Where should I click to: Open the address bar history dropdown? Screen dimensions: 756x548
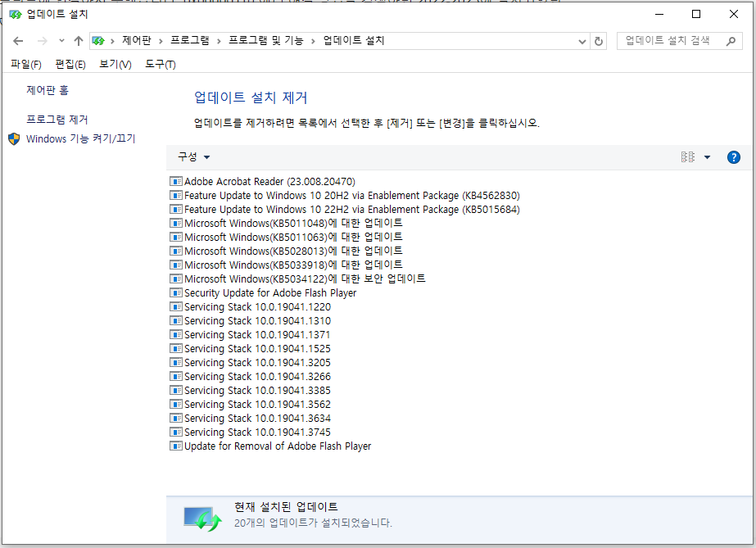pyautogui.click(x=582, y=40)
